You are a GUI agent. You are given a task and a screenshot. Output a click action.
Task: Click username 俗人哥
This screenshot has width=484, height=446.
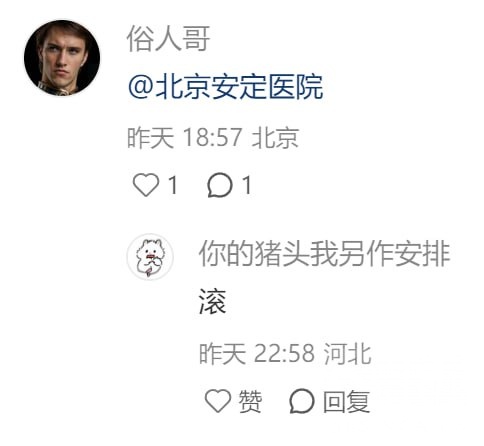pyautogui.click(x=168, y=39)
